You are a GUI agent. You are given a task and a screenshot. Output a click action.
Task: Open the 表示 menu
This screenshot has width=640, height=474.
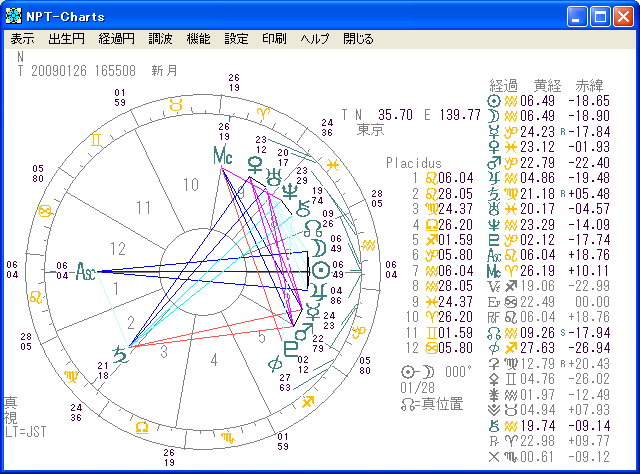22,39
